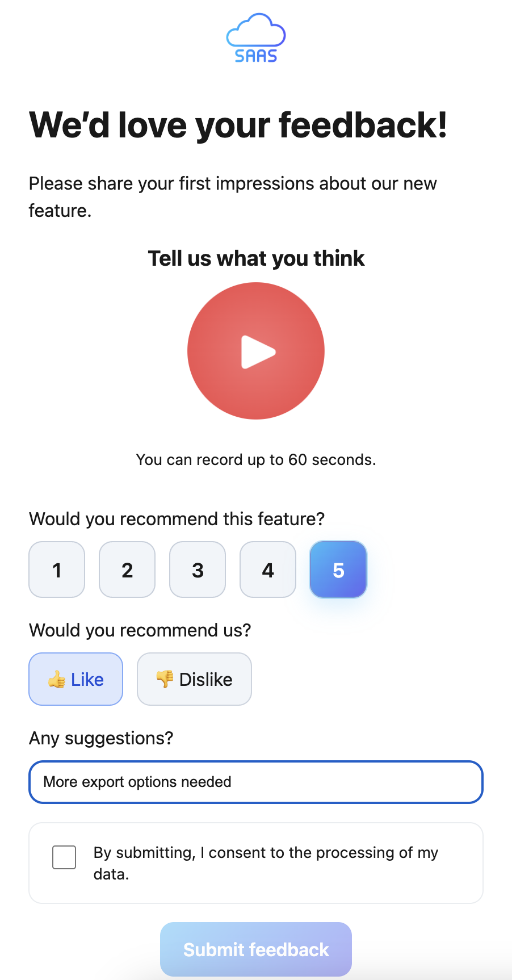Viewport: 512px width, 980px height.
Task: Select rating 1 for the feature
Action: tap(57, 569)
